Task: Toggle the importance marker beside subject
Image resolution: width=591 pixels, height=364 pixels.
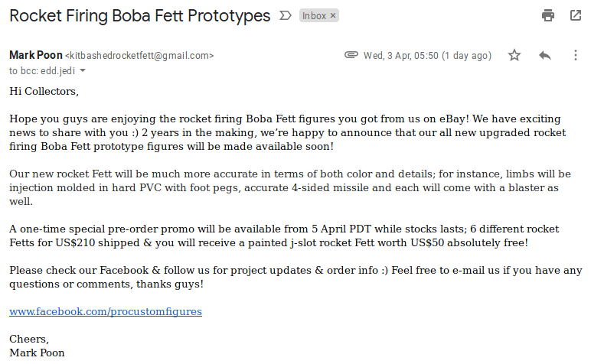Action: click(286, 15)
